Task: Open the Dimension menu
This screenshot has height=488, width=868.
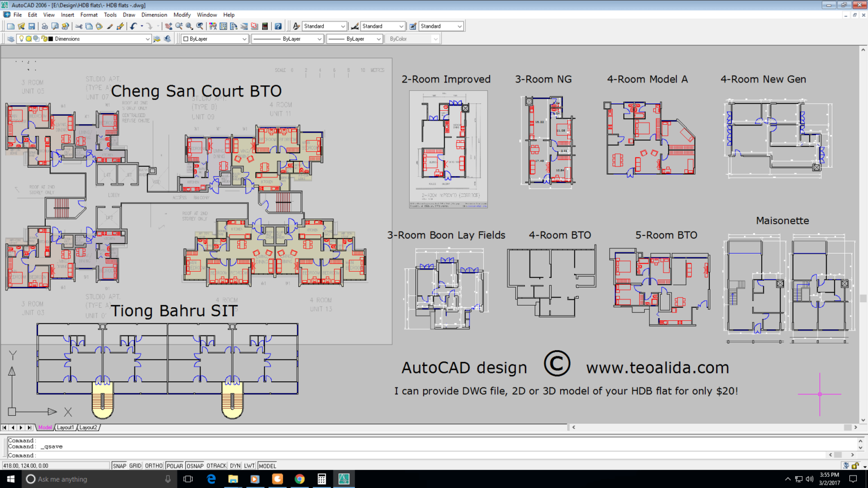Action: coord(154,15)
